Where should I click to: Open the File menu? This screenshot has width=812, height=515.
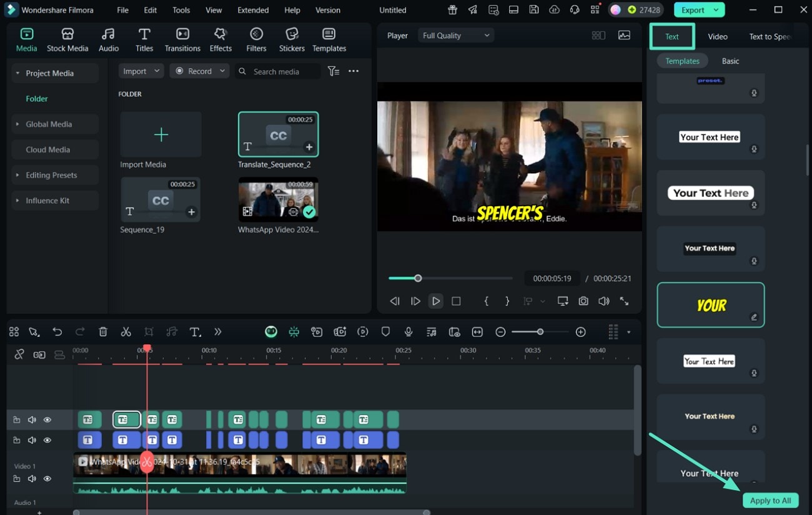coord(123,10)
